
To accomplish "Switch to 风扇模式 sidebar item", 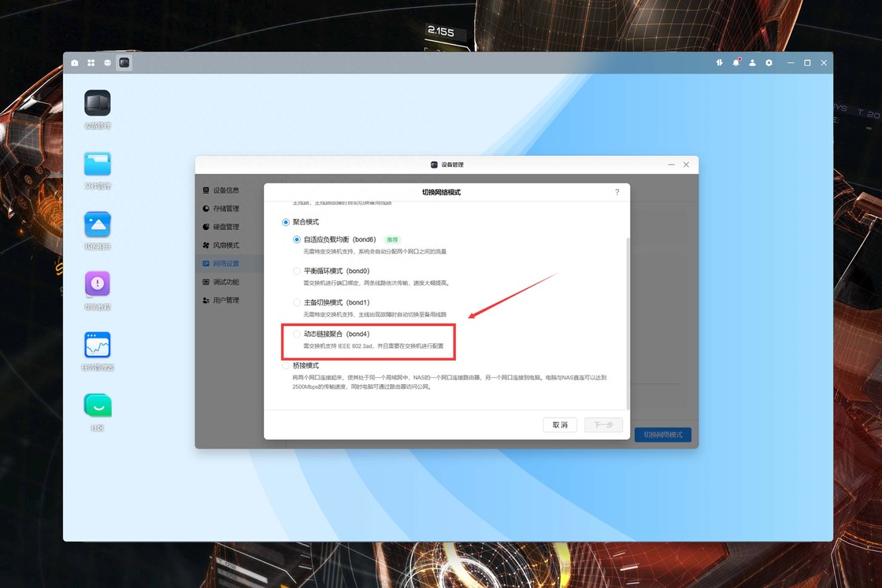I will click(x=225, y=245).
